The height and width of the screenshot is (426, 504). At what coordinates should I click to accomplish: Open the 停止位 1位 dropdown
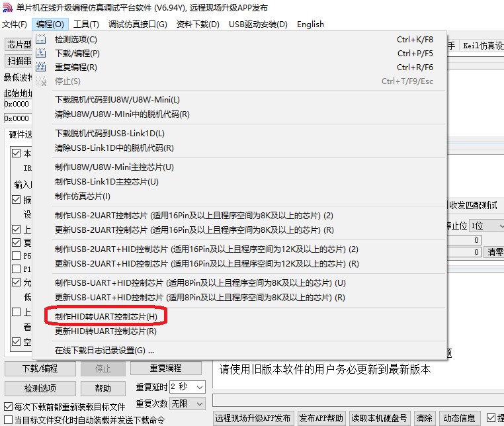(486, 226)
